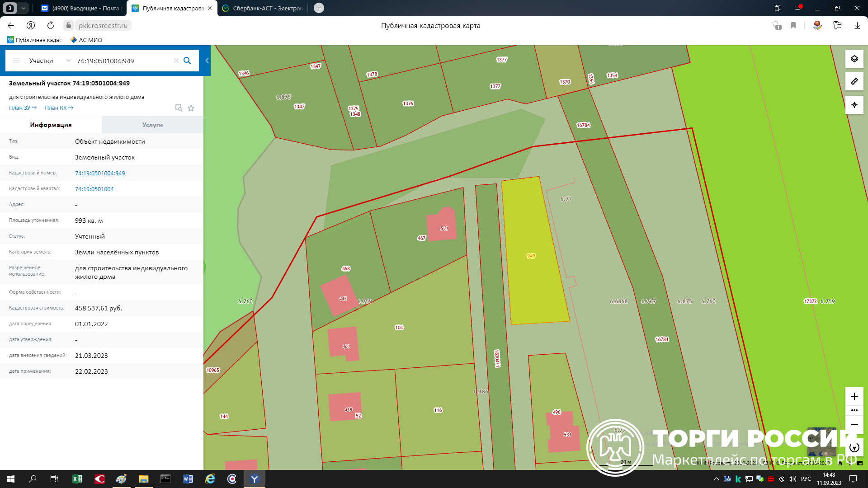This screenshot has width=868, height=488.
Task: Open the map layers panel
Action: [x=854, y=59]
